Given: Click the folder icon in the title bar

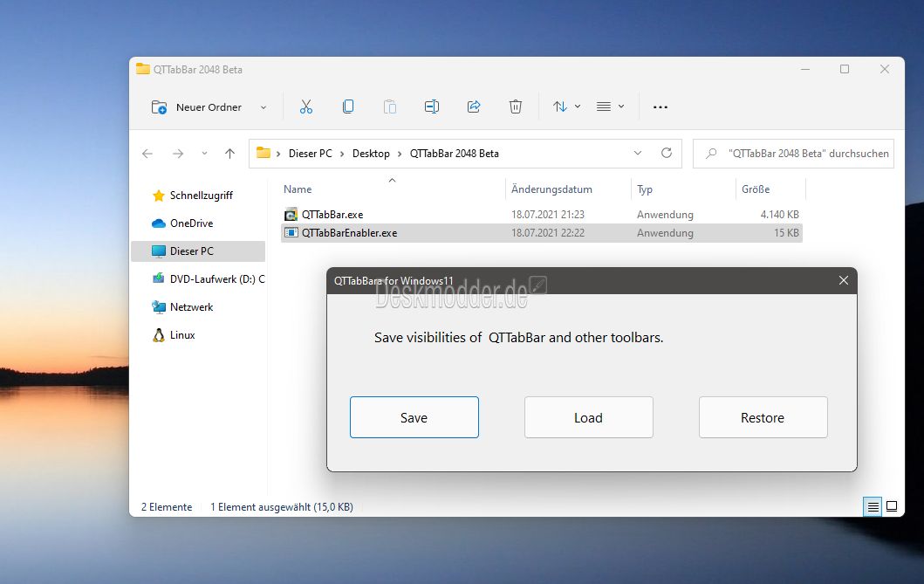Looking at the screenshot, I should click(x=142, y=69).
